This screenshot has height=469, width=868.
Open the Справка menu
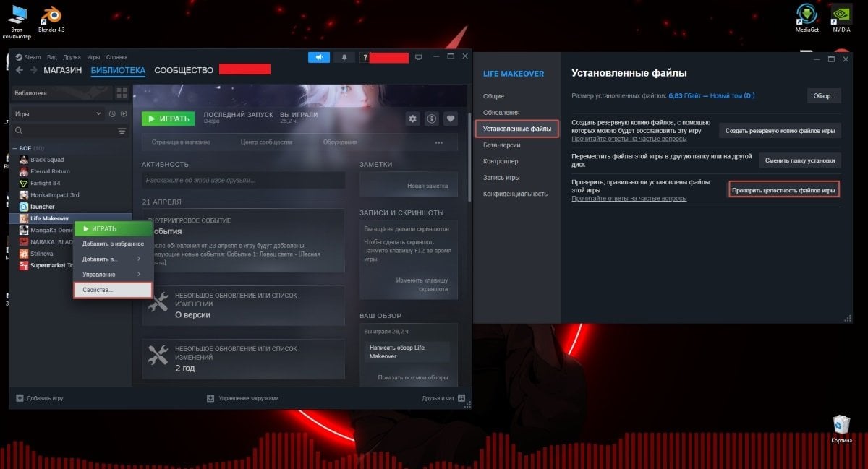pyautogui.click(x=116, y=57)
